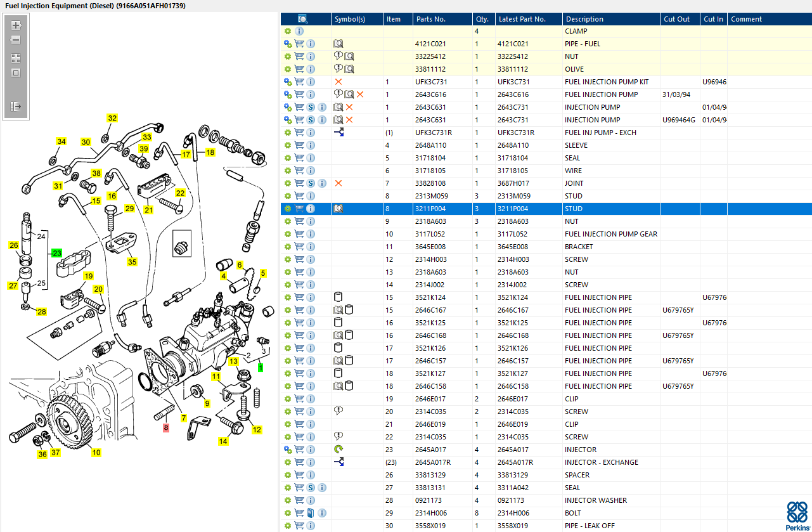Click the book symbol for STUD 3211P004
The width and height of the screenshot is (812, 532).
click(338, 209)
